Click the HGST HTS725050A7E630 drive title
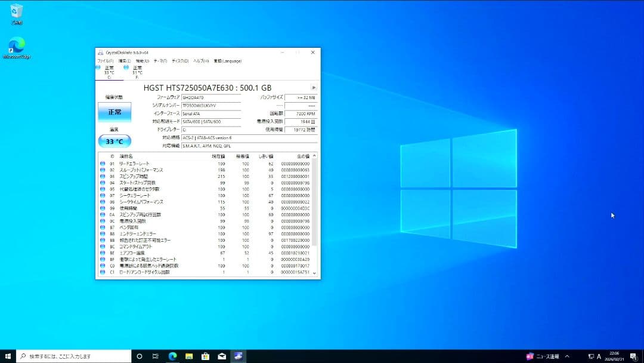This screenshot has width=644, height=363. click(x=208, y=88)
